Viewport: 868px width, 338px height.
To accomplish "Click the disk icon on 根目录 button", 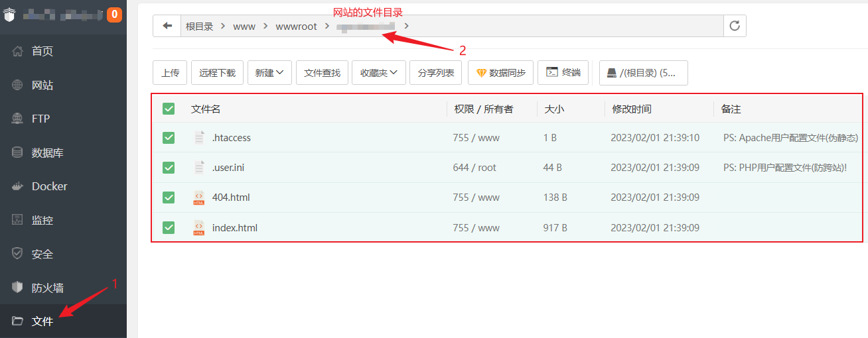I will (x=612, y=73).
